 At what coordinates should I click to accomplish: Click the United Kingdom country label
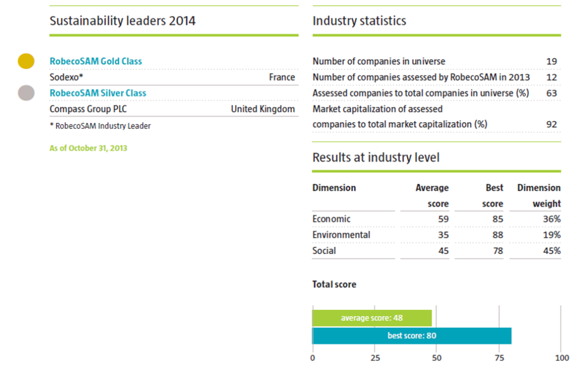tap(263, 109)
